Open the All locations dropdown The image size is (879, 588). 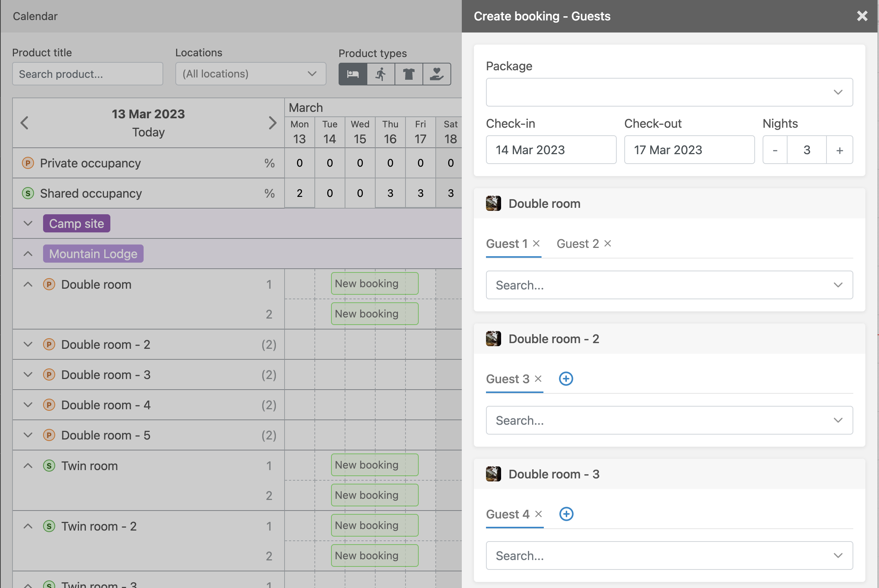point(251,74)
